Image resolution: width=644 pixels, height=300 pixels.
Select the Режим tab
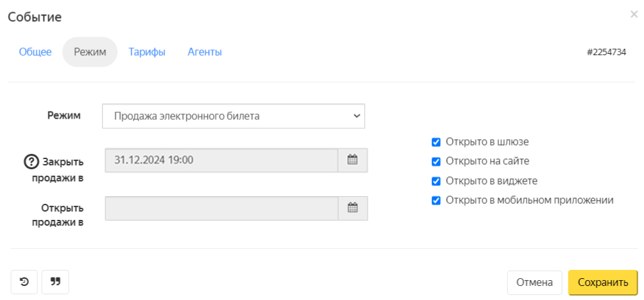[x=90, y=53]
